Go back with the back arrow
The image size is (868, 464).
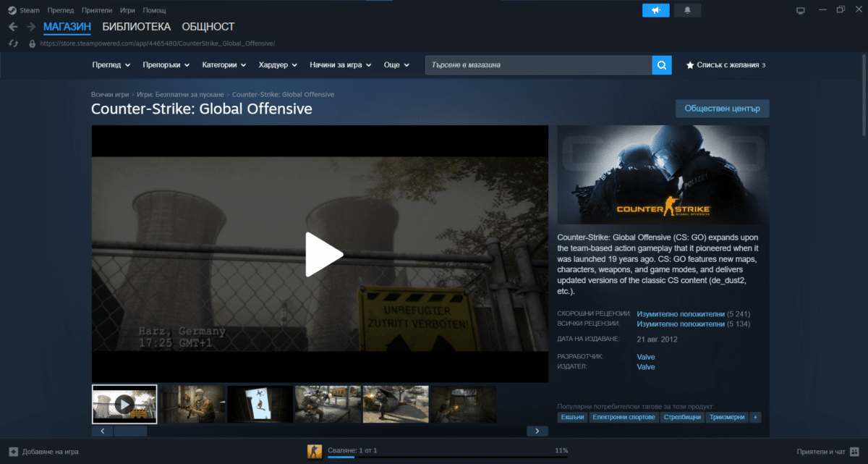13,27
